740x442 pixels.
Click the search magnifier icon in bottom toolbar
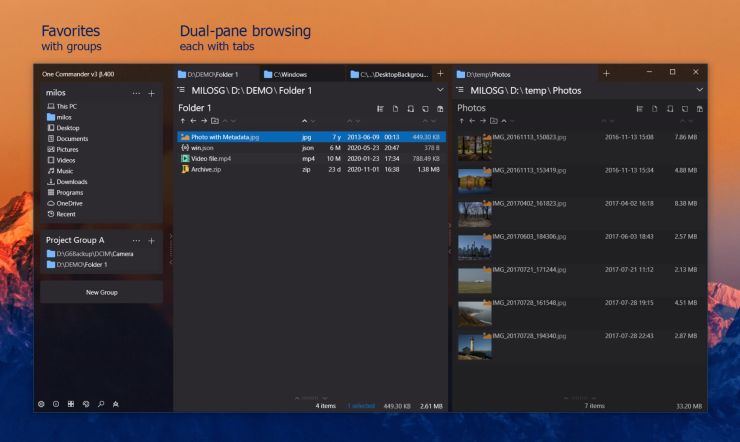[101, 404]
